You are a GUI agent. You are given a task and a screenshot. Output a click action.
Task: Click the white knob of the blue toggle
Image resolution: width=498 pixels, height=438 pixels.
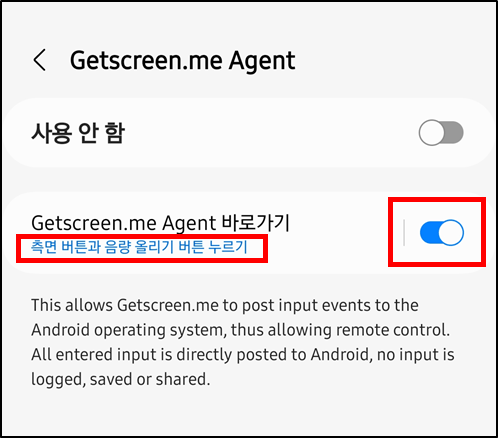(x=451, y=232)
